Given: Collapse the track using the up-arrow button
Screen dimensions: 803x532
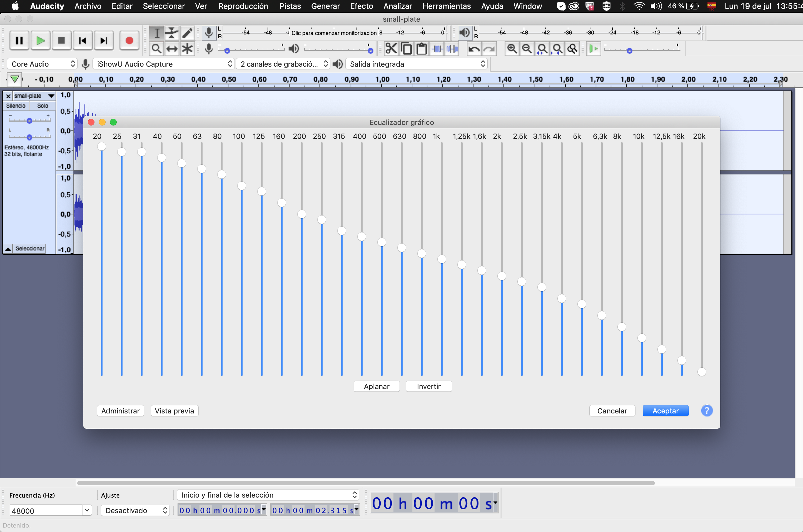Looking at the screenshot, I should (8, 249).
